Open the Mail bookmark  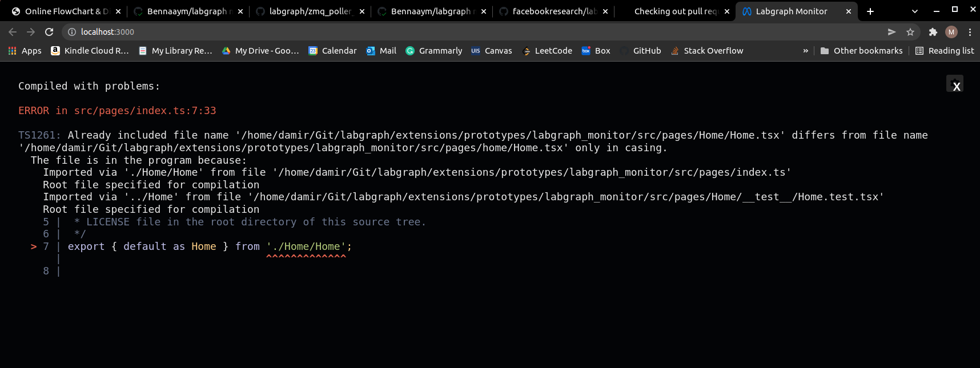[x=381, y=51]
